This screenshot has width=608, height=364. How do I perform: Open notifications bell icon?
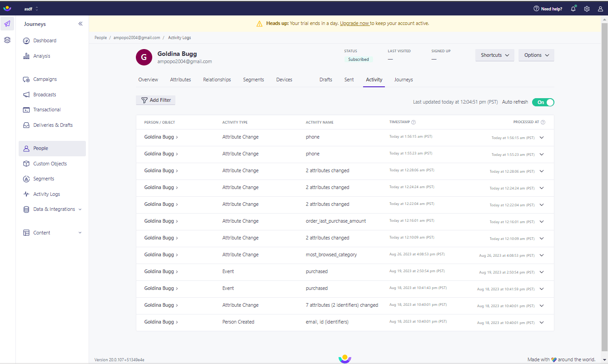point(573,9)
